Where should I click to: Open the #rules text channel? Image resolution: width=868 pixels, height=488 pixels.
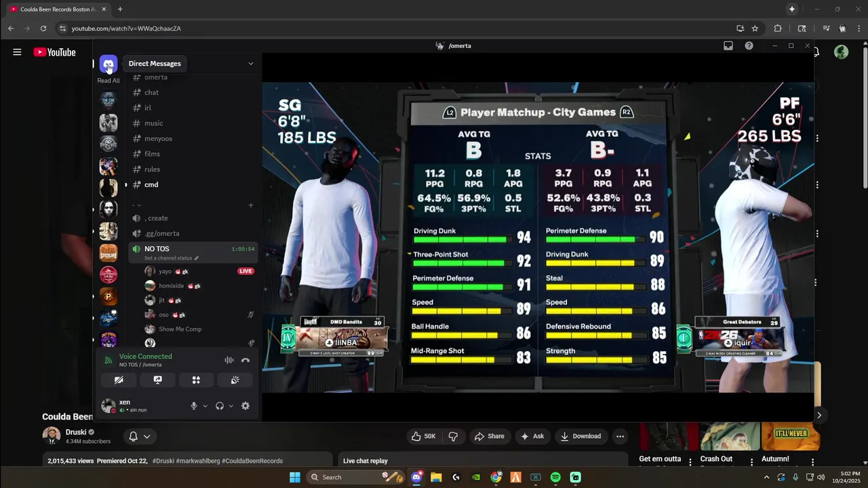coord(193,169)
